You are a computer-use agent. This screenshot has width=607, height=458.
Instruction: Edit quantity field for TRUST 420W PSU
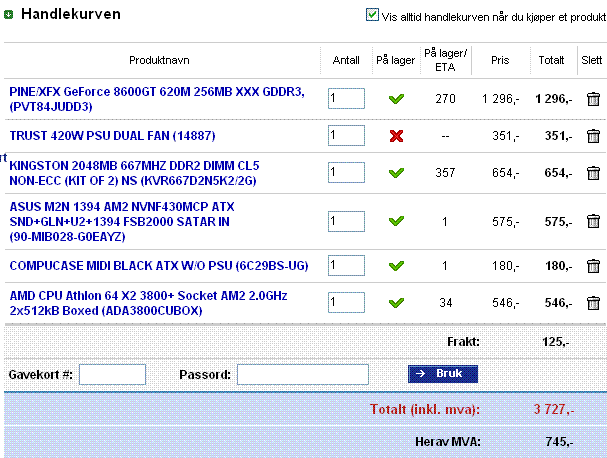pyautogui.click(x=346, y=136)
